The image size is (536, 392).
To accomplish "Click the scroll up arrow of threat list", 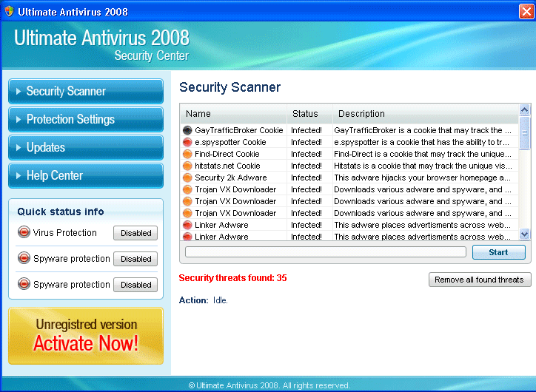I will tap(524, 109).
